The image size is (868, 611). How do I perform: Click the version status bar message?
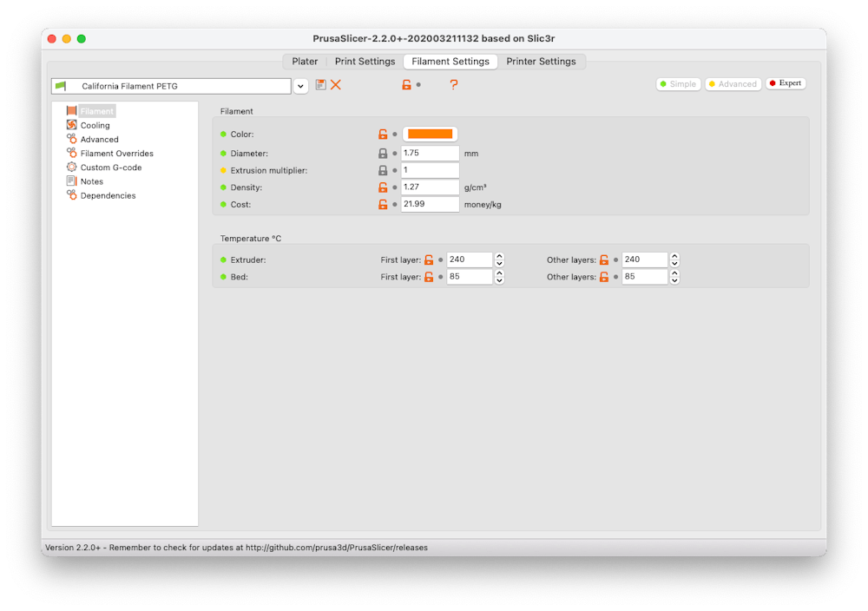[x=236, y=548]
